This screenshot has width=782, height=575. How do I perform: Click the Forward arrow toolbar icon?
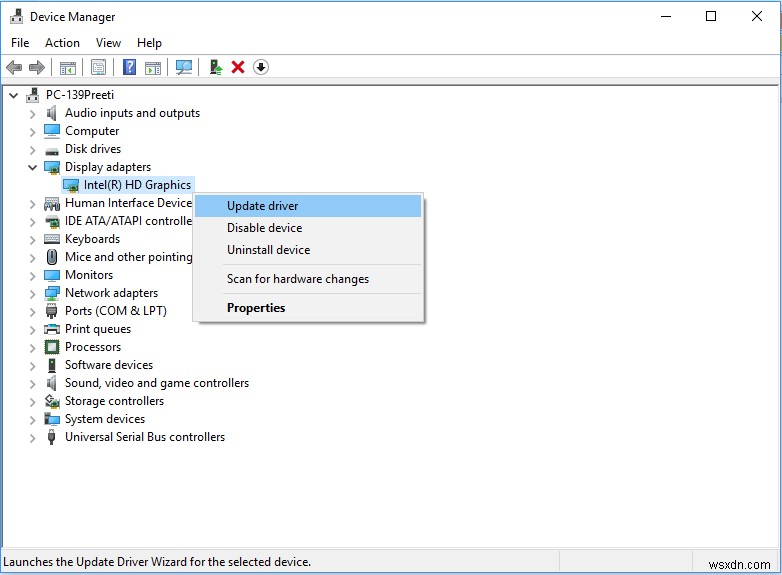[x=37, y=67]
